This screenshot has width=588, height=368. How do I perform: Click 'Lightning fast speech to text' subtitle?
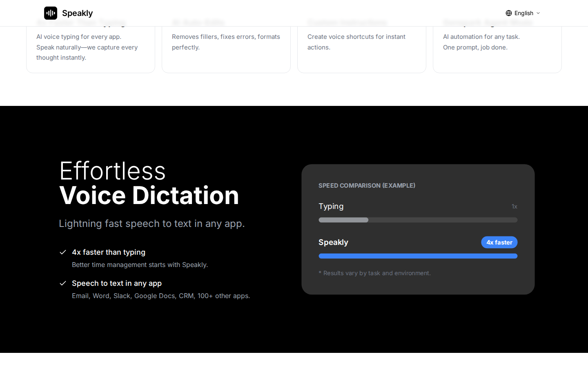pos(152,224)
